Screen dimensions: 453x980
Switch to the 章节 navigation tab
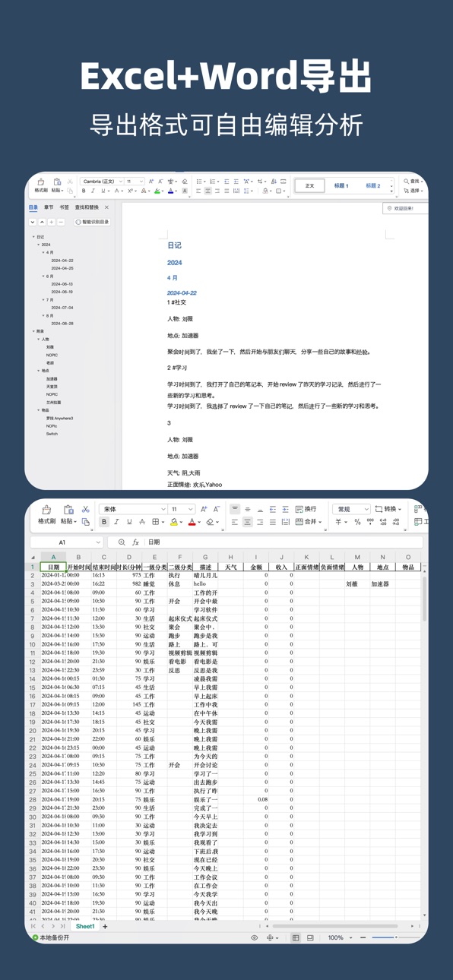[49, 207]
